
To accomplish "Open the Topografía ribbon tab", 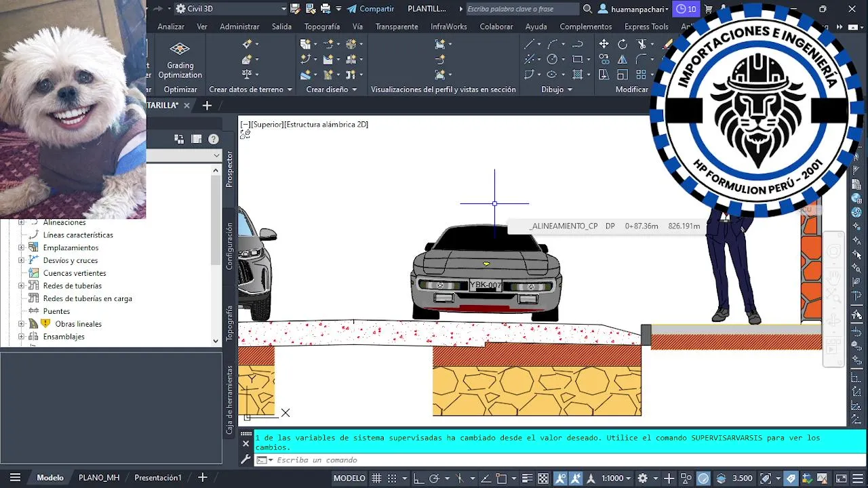I will [322, 26].
